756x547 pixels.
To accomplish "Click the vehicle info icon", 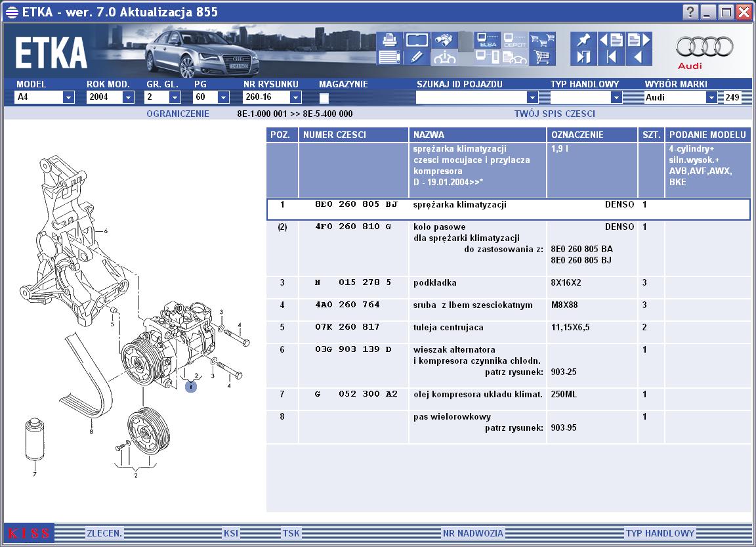I will click(x=444, y=57).
